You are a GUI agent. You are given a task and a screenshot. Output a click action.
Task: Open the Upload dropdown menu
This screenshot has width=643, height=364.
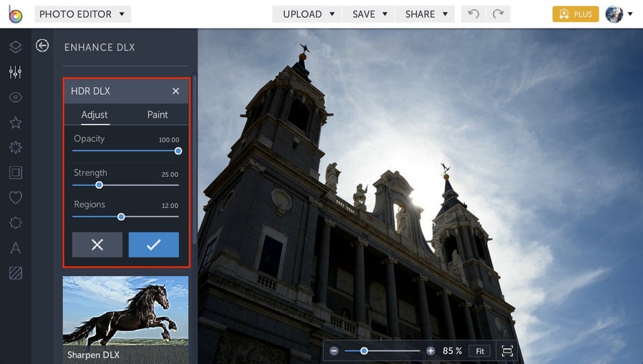[x=307, y=14]
